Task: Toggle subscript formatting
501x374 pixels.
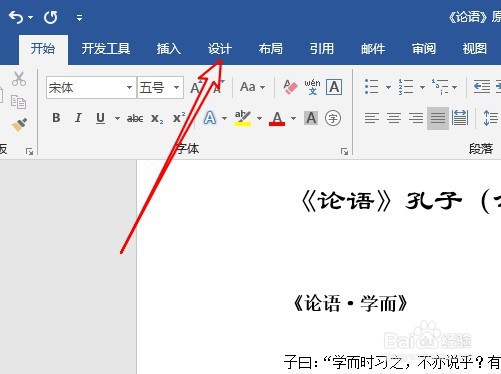Action: (157, 118)
